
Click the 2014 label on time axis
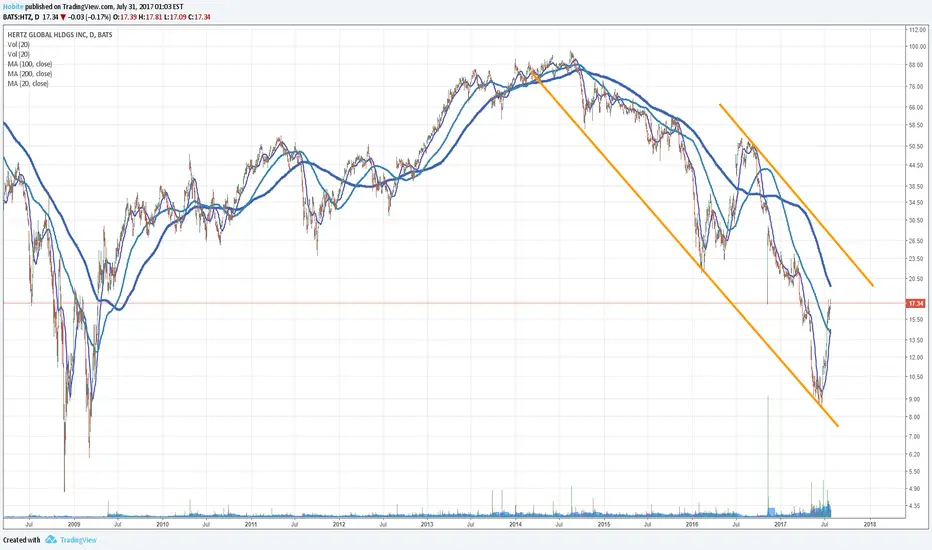pos(515,524)
